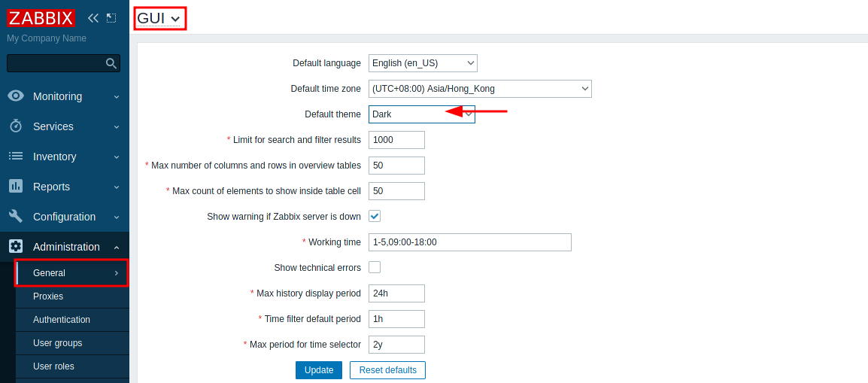Open the Inventory menu
This screenshot has width=868, height=383.
pyautogui.click(x=64, y=157)
